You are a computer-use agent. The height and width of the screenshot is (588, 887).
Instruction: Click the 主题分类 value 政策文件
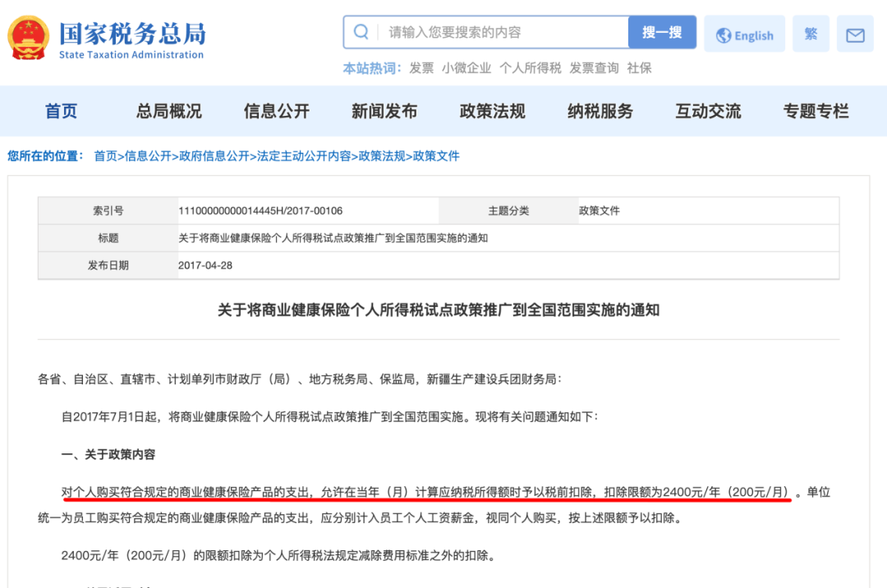click(599, 211)
